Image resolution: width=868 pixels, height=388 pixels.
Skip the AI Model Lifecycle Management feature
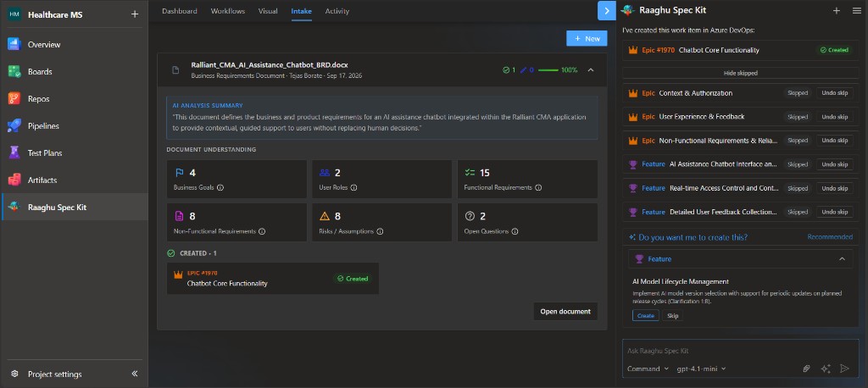coord(672,315)
